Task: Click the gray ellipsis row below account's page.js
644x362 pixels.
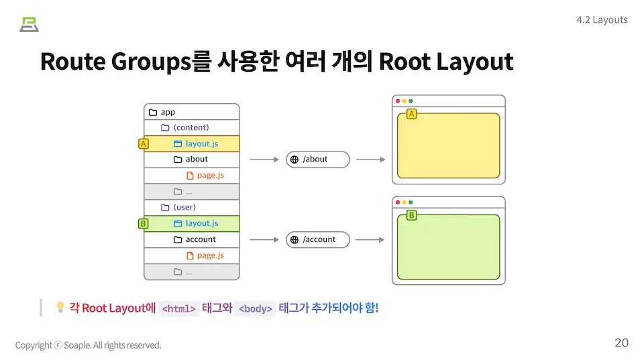Action: pos(192,271)
